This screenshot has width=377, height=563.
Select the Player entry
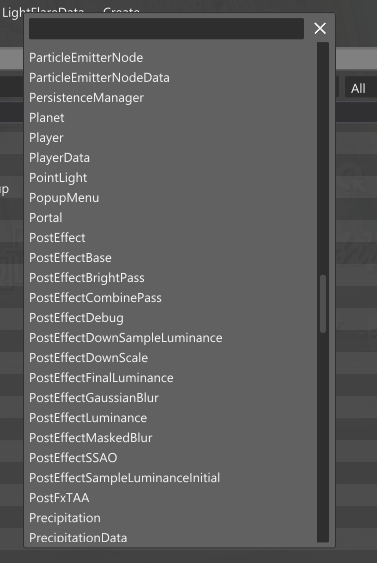(46, 138)
